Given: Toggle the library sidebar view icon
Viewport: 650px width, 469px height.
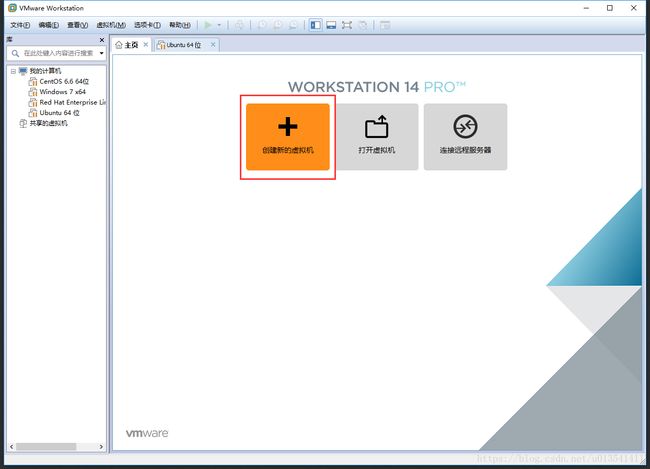Looking at the screenshot, I should tap(315, 25).
